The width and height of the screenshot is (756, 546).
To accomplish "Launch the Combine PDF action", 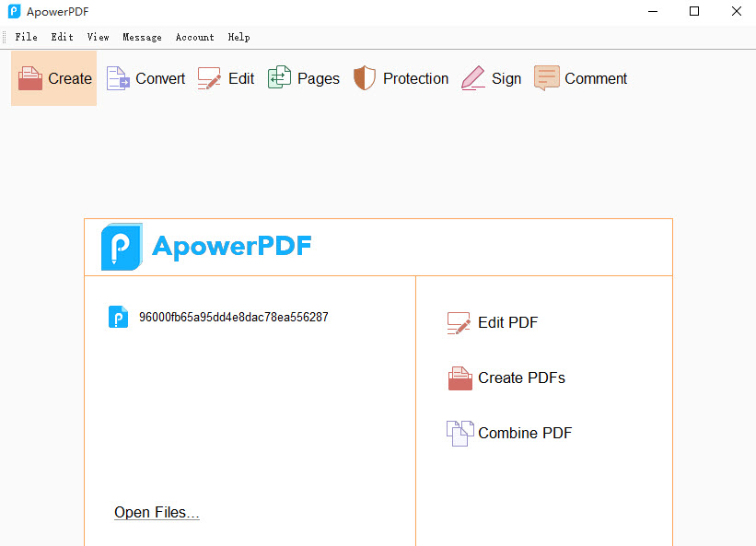I will click(x=509, y=433).
